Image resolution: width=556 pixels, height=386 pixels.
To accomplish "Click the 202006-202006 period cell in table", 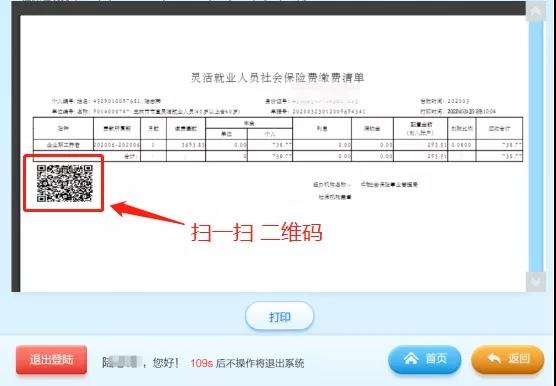I will pyautogui.click(x=117, y=145).
